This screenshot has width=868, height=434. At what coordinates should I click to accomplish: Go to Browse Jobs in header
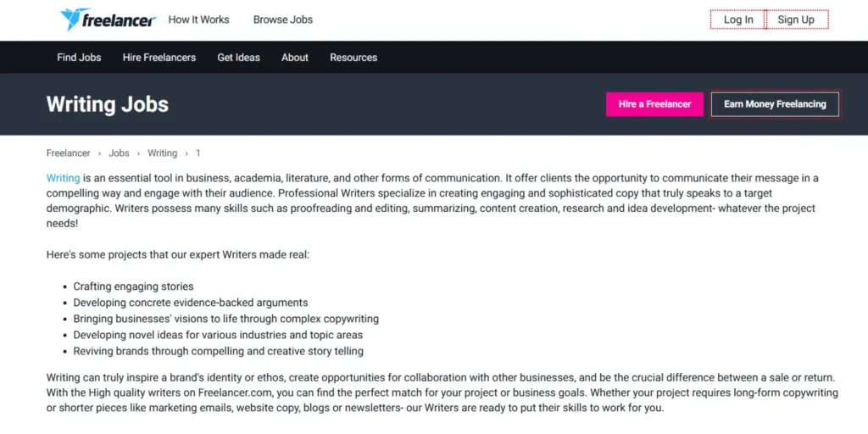click(x=283, y=19)
